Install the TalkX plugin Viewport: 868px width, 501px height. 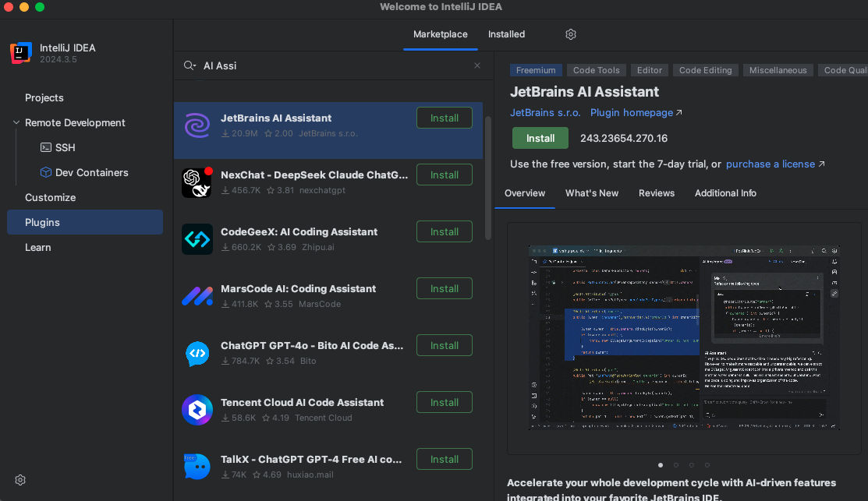pyautogui.click(x=445, y=460)
